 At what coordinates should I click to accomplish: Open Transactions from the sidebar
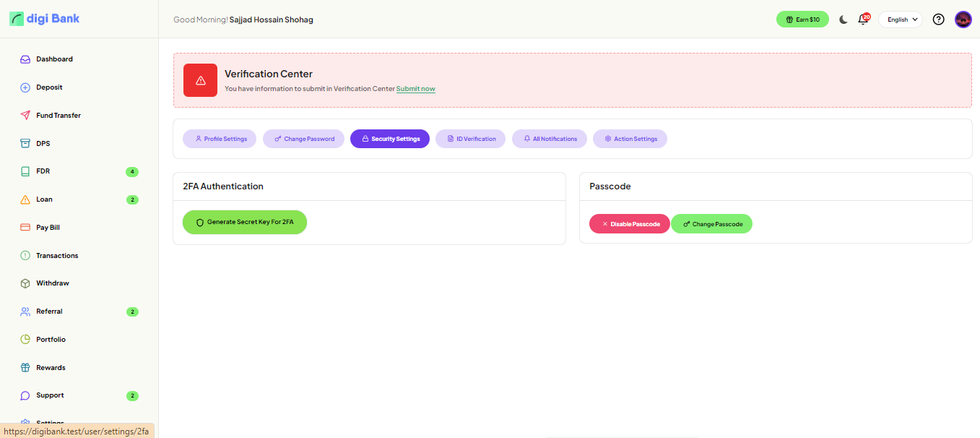pos(57,256)
